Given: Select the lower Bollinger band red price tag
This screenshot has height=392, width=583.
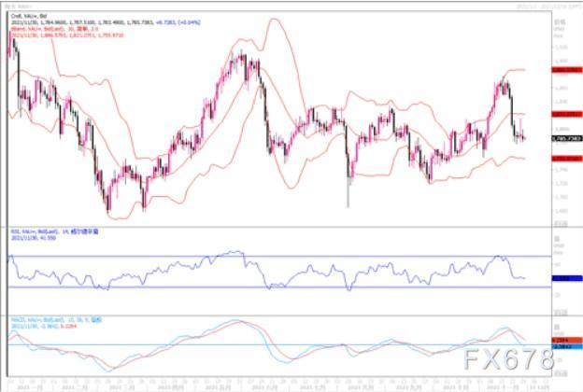Looking at the screenshot, I should [x=567, y=159].
